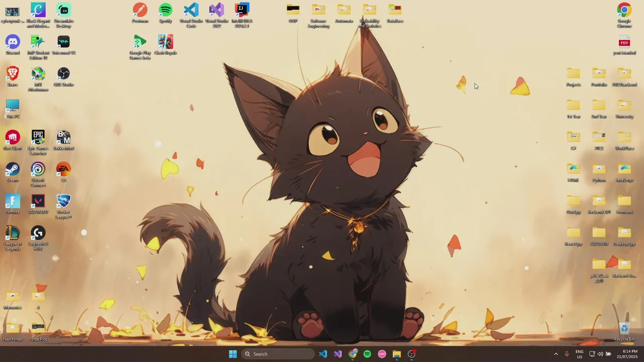Image resolution: width=644 pixels, height=362 pixels.
Task: Launch Streamlabs Desktop shortcut
Action: pyautogui.click(x=63, y=15)
